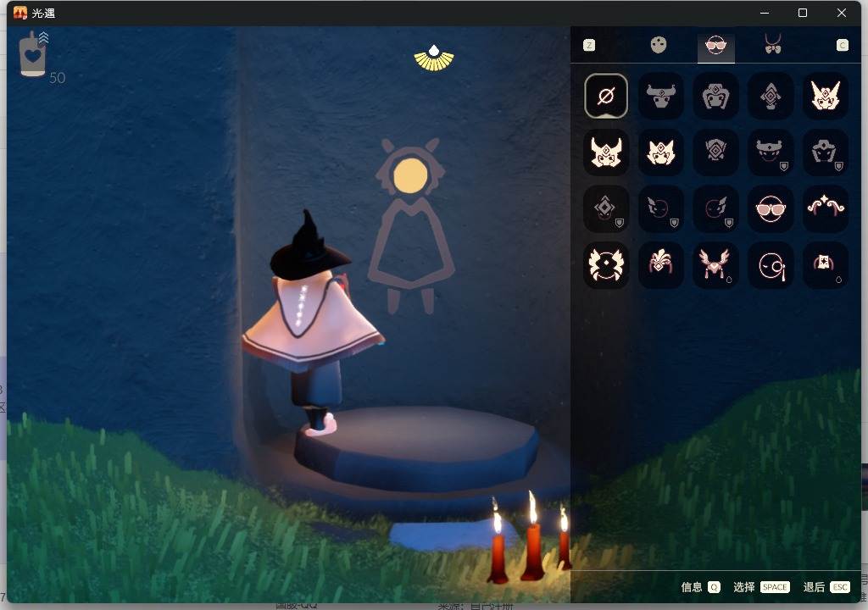Viewport: 868px width, 610px height.
Task: Select the no-accessory empty slot icon
Action: tap(606, 96)
